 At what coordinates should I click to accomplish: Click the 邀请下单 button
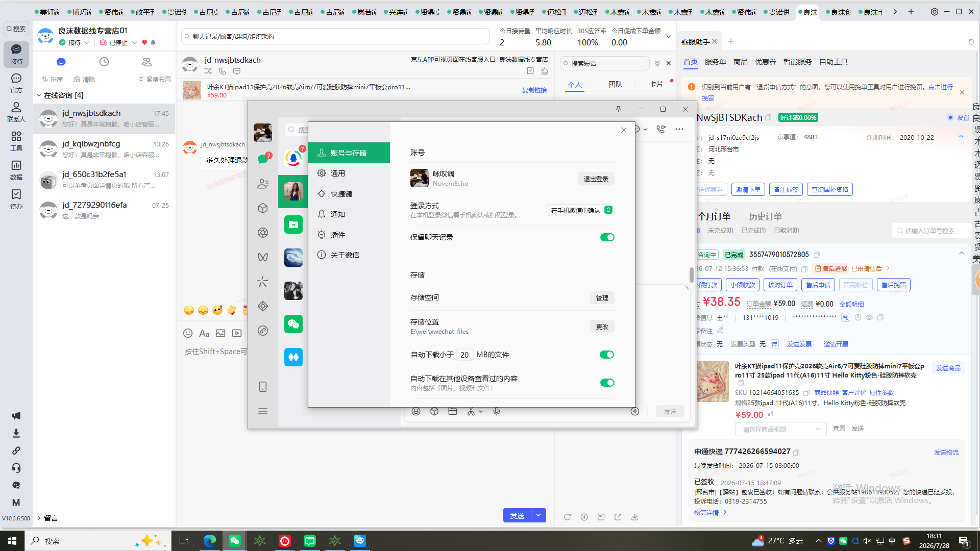pos(748,189)
